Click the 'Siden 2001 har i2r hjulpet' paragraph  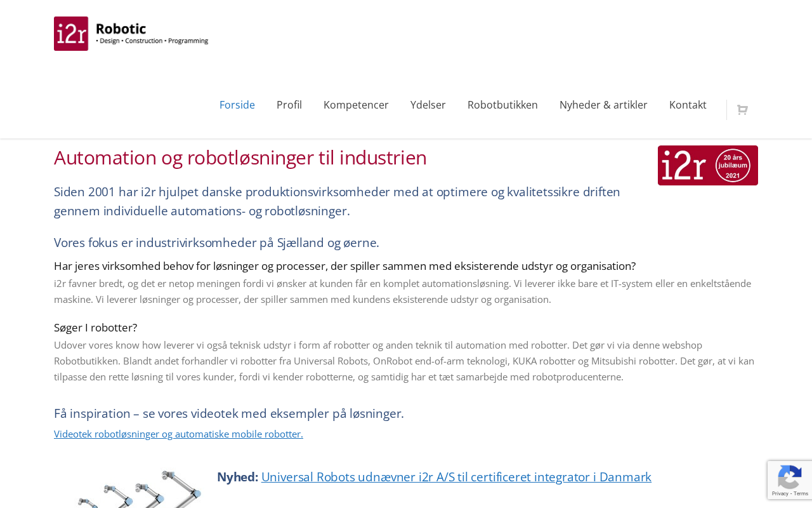click(337, 201)
